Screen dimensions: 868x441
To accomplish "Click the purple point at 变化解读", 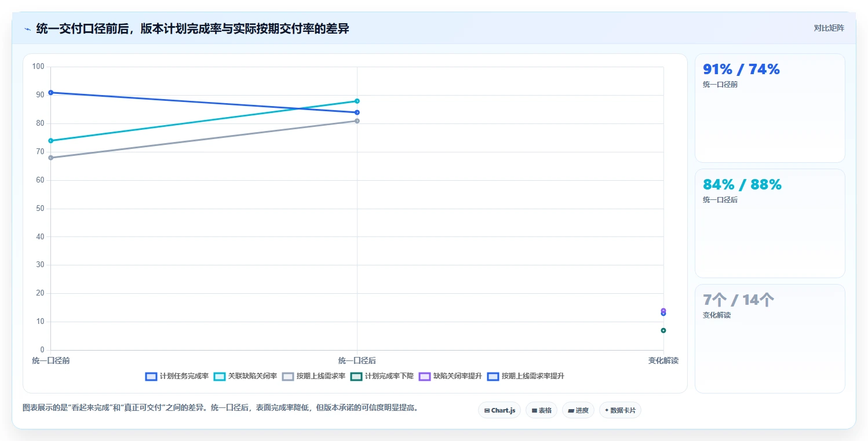I will [x=663, y=310].
